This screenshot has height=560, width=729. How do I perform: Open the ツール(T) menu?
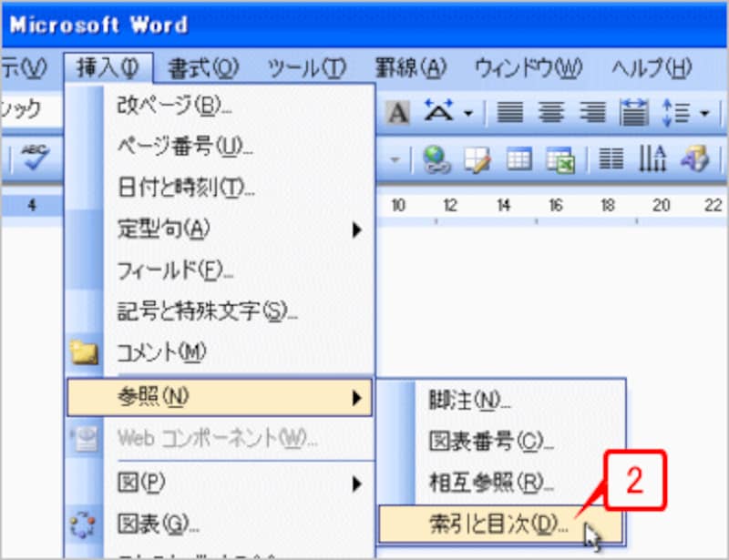(x=307, y=68)
